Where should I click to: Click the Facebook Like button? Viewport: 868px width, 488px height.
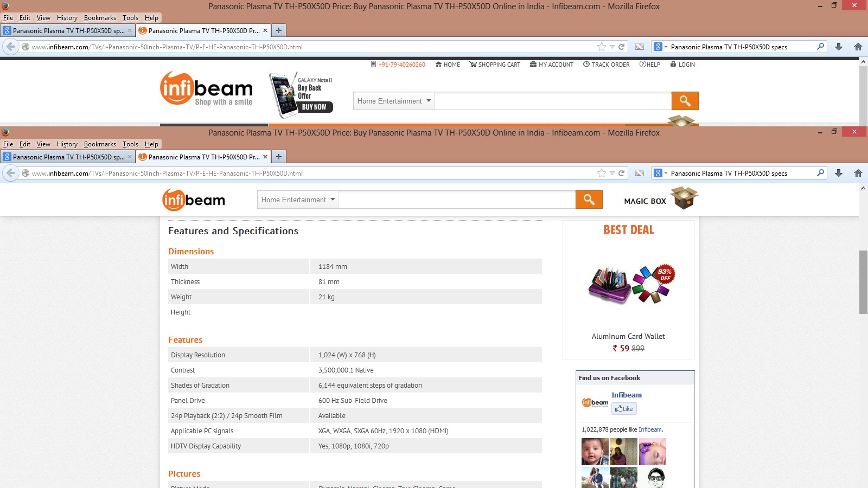(x=624, y=409)
